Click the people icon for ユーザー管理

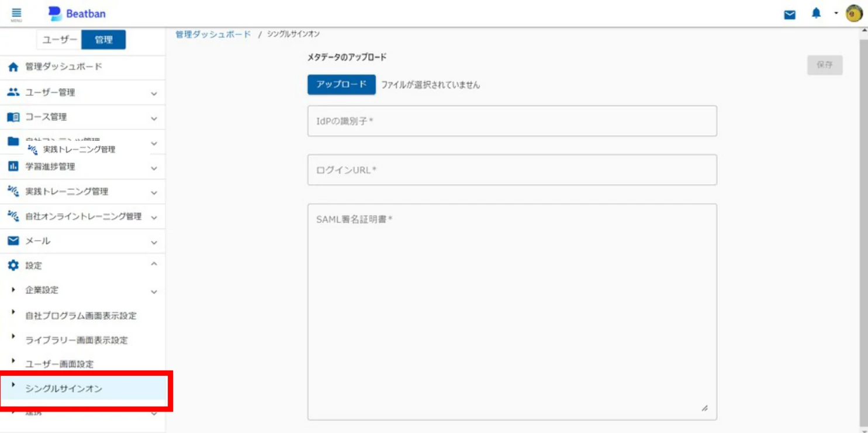[13, 92]
